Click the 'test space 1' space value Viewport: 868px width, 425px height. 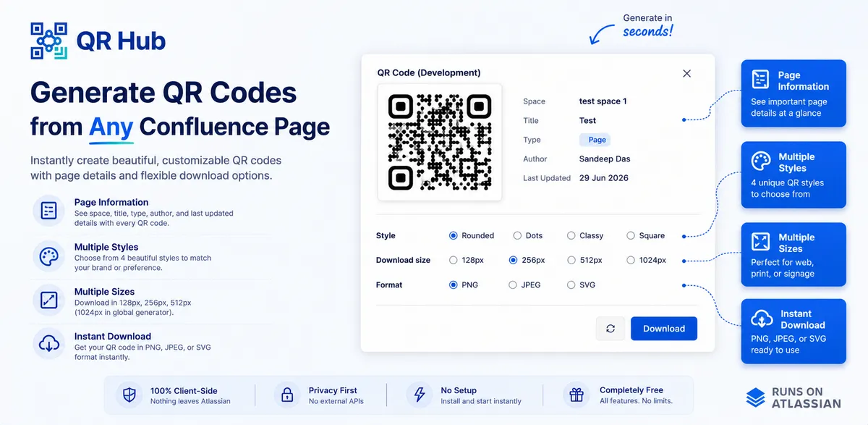603,101
